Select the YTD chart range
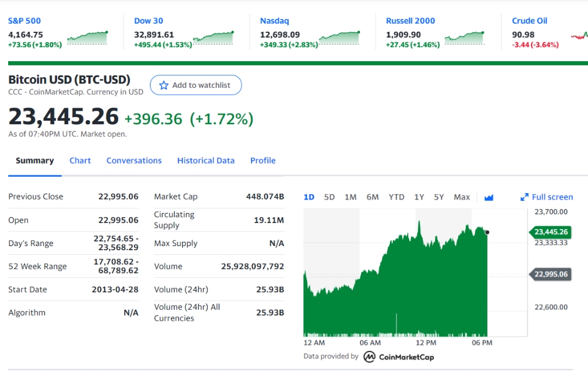588x375 pixels. [396, 197]
